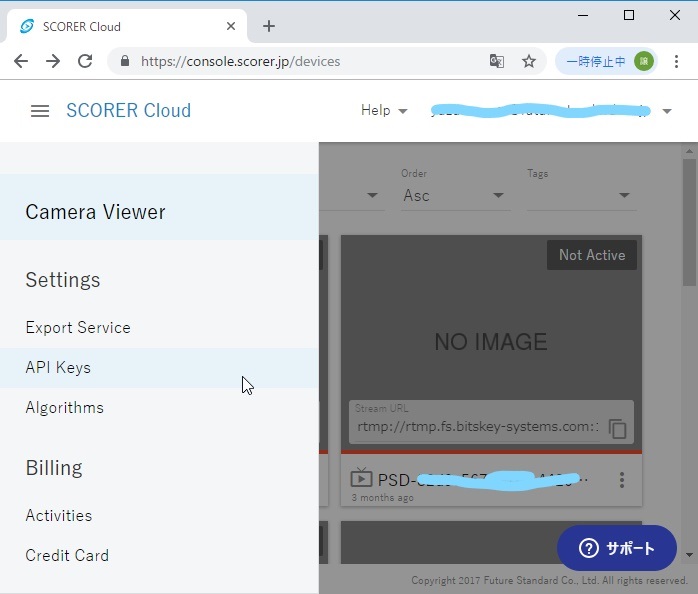Click the stream device TV icon
This screenshot has width=698, height=594.
[x=361, y=477]
